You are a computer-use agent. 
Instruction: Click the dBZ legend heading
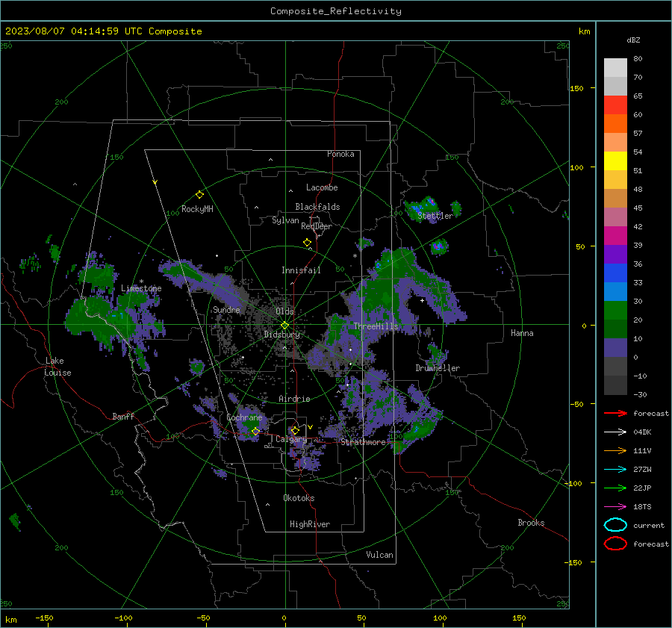pos(633,40)
